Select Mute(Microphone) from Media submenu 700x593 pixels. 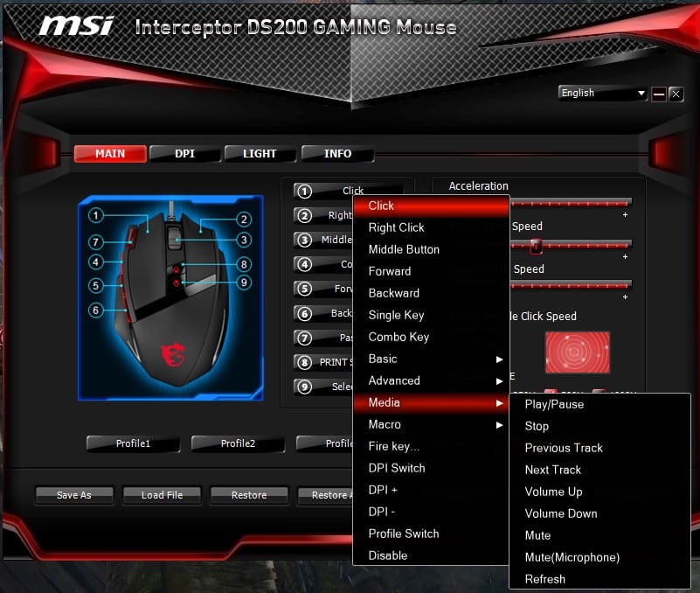600,558
